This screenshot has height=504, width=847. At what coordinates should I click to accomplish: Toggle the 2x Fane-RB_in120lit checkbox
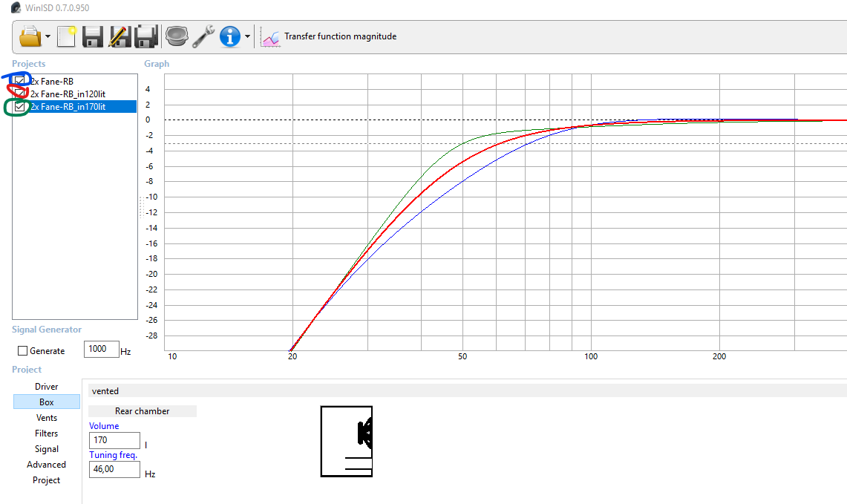20,94
